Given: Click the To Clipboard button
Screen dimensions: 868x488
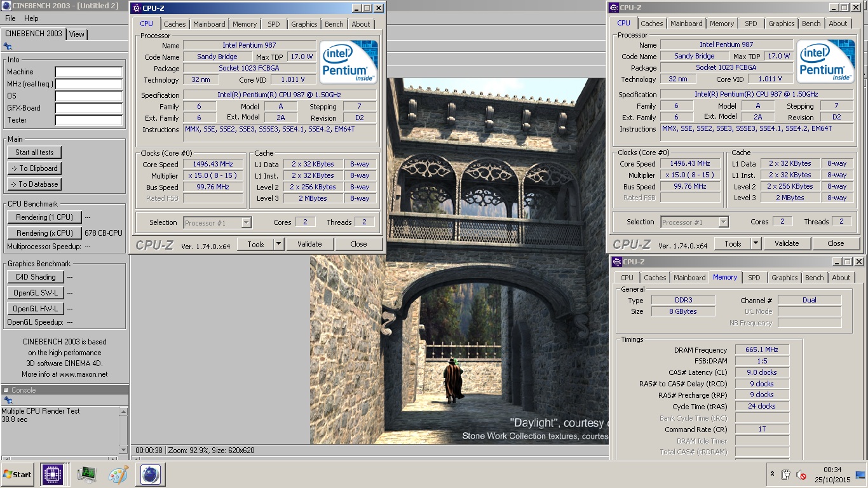Looking at the screenshot, I should 34,168.
